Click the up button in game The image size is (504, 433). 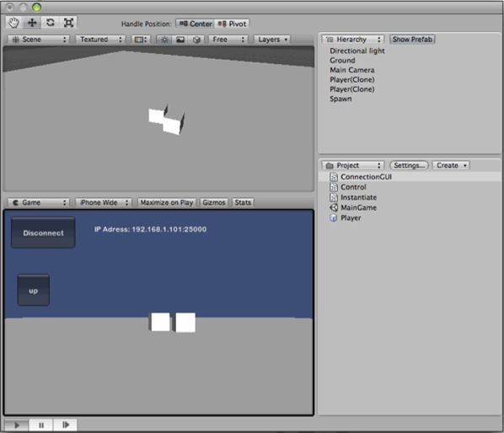point(34,291)
